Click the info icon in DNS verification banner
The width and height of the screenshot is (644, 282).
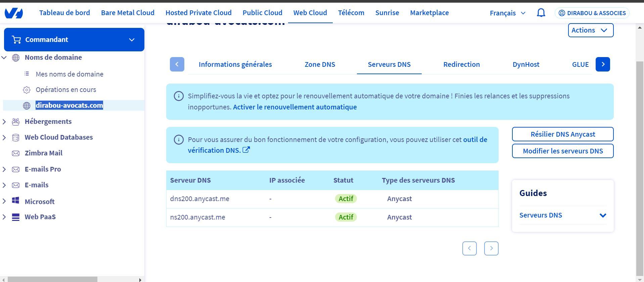(x=179, y=140)
